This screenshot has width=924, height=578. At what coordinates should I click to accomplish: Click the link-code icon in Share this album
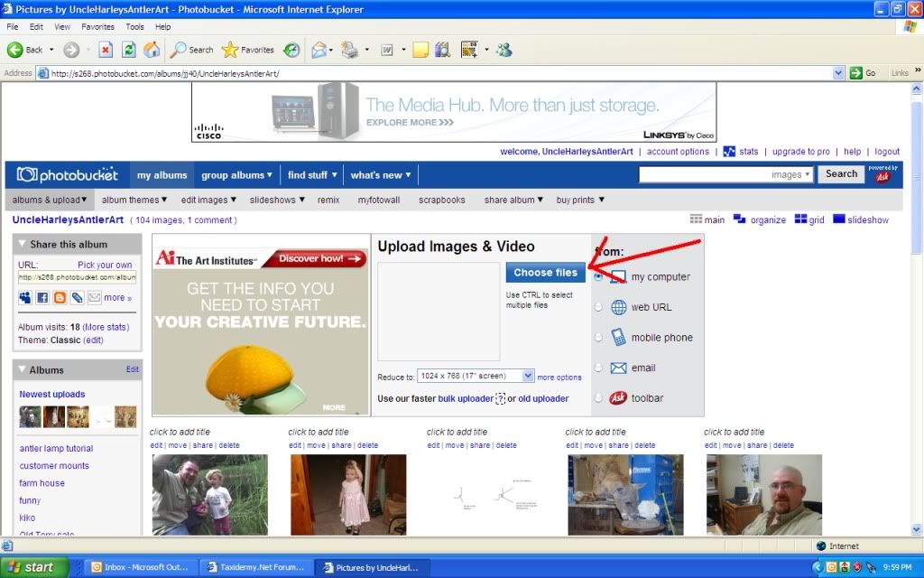click(x=78, y=298)
